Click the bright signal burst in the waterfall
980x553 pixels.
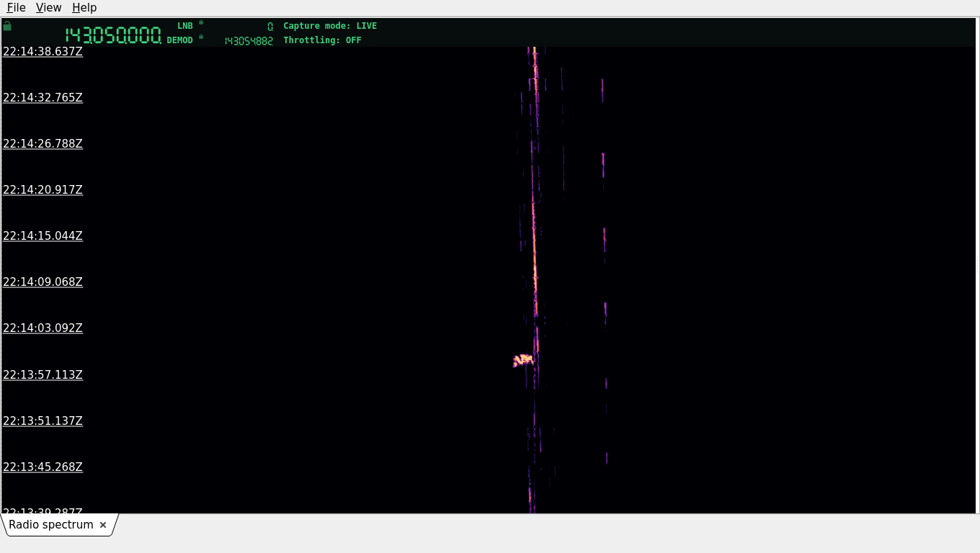(523, 359)
